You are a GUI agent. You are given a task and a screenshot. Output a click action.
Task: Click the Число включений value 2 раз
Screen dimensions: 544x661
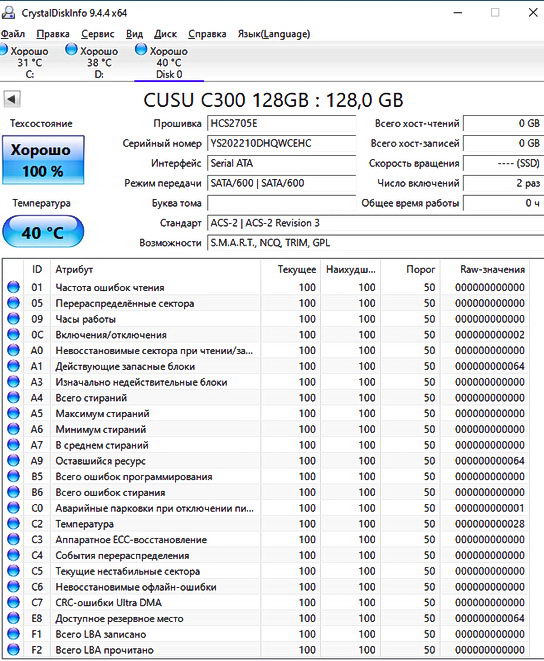click(503, 183)
